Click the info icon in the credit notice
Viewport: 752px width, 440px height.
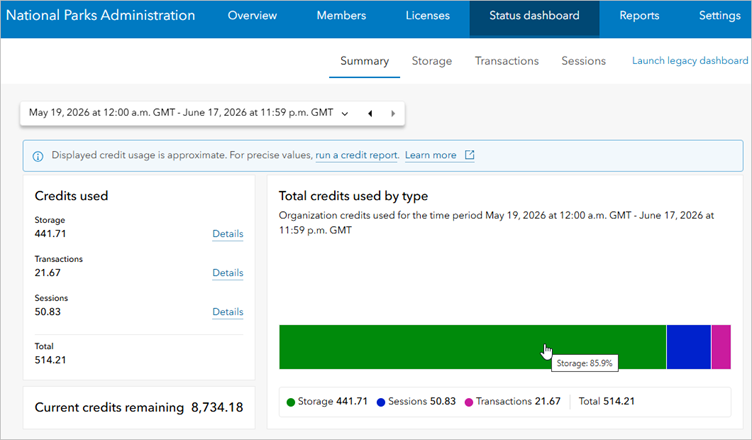38,156
